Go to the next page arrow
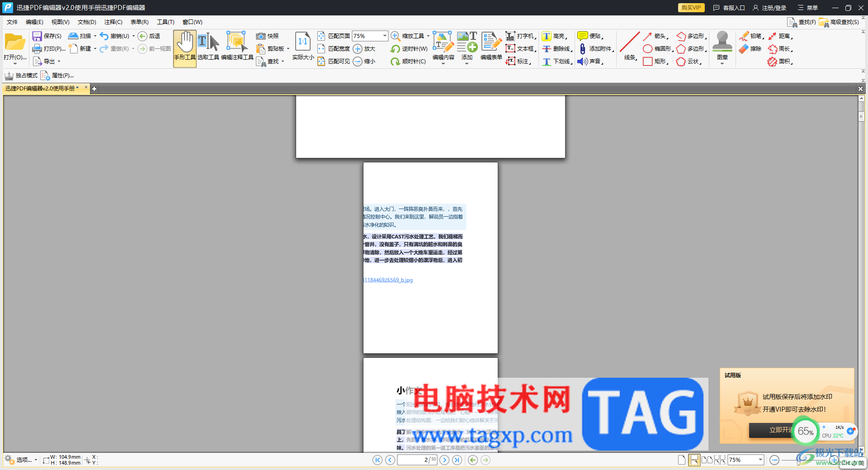The image size is (868, 470). (x=444, y=460)
